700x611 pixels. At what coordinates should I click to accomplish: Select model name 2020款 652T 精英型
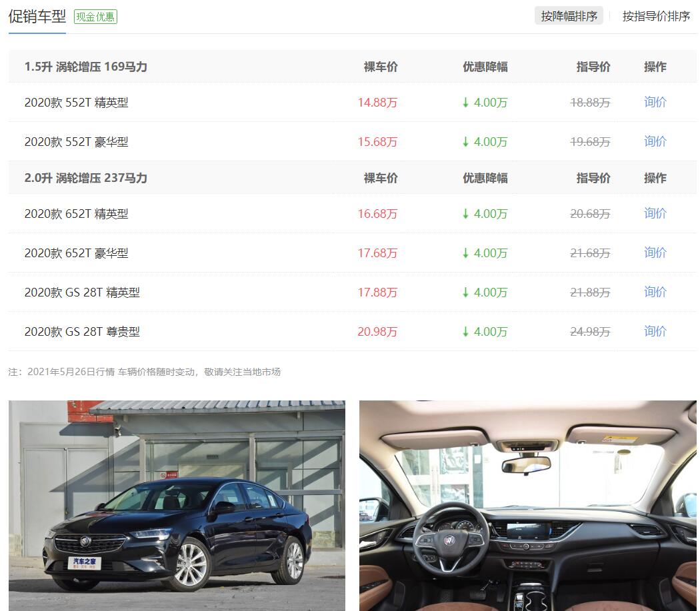click(77, 214)
